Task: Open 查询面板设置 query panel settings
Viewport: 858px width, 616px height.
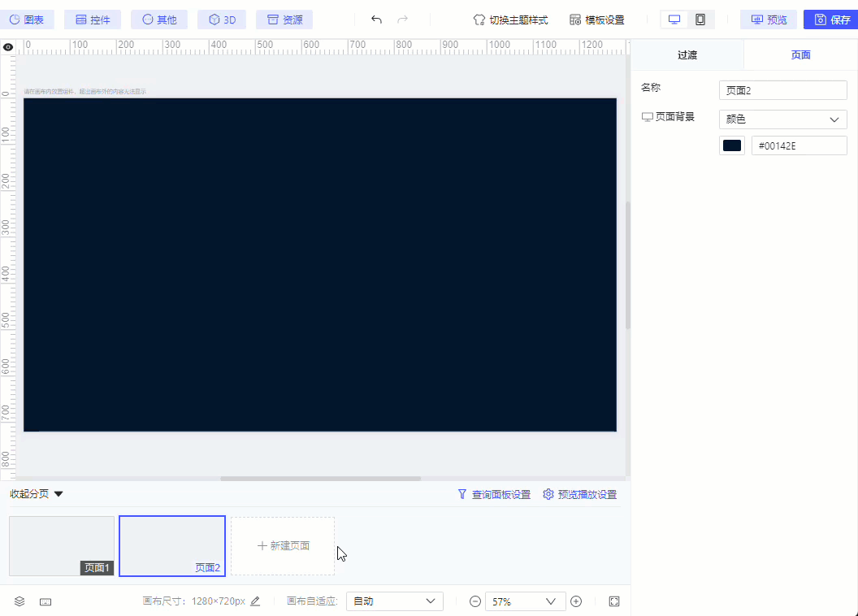Action: 494,494
